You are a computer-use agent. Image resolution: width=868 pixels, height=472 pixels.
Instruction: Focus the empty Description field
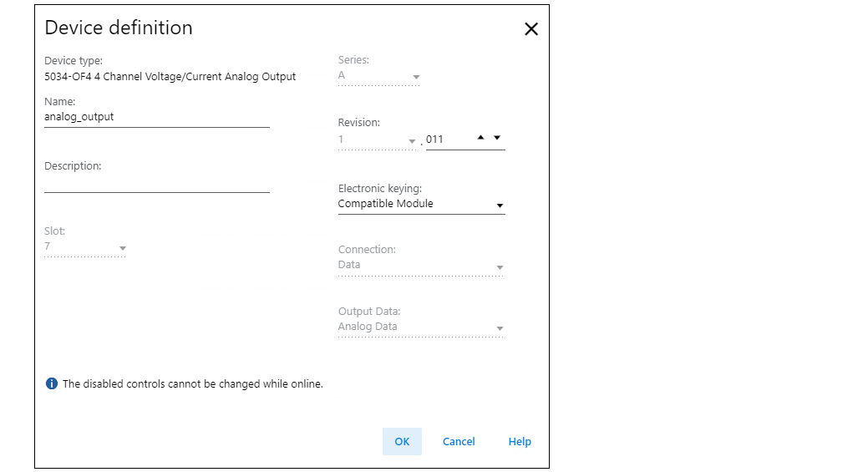[x=157, y=183]
